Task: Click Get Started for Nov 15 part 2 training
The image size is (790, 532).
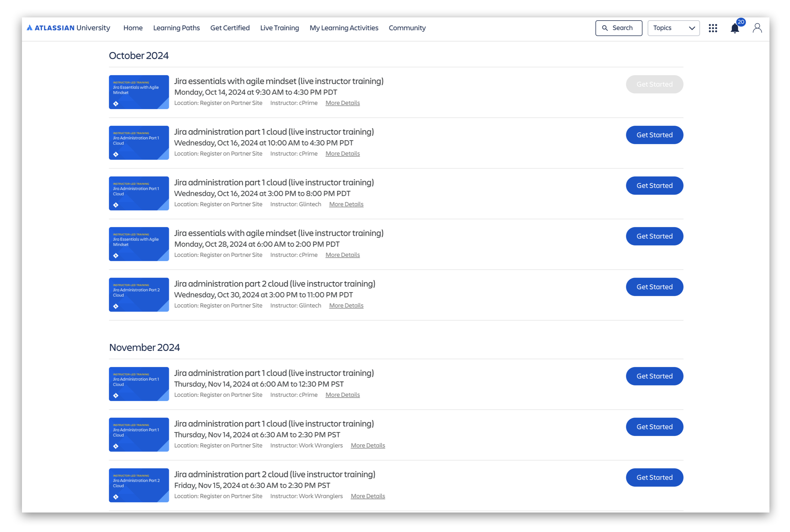Action: tap(654, 477)
